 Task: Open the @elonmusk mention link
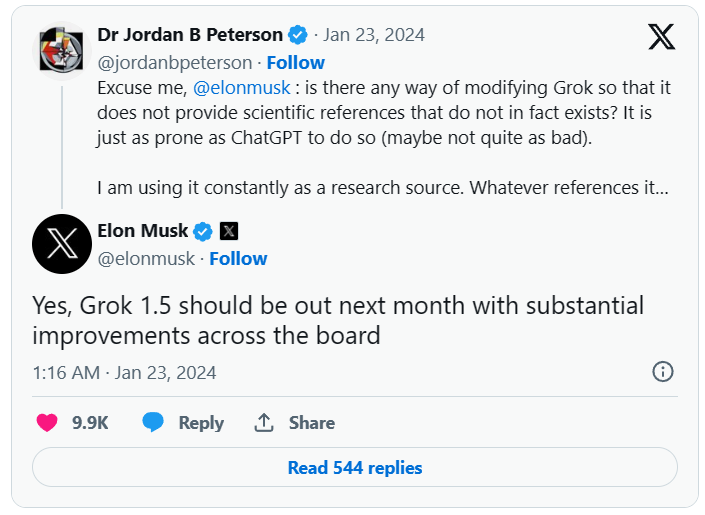(241, 88)
